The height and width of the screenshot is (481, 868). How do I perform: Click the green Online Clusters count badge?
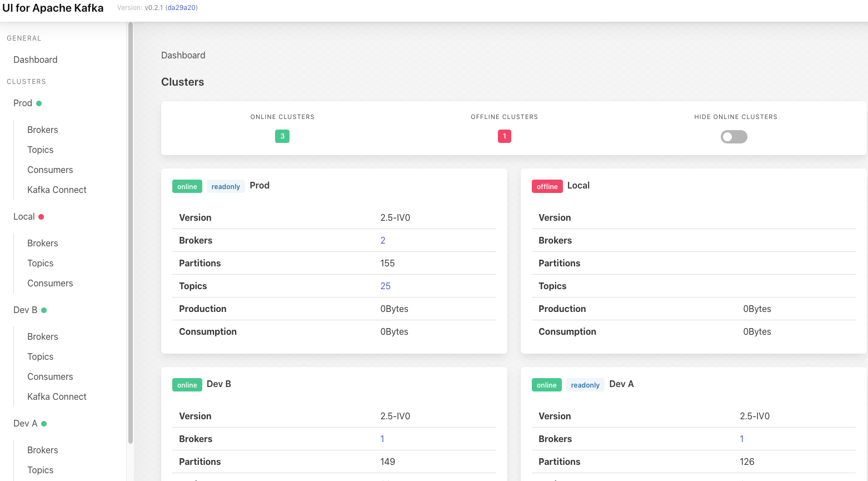282,136
